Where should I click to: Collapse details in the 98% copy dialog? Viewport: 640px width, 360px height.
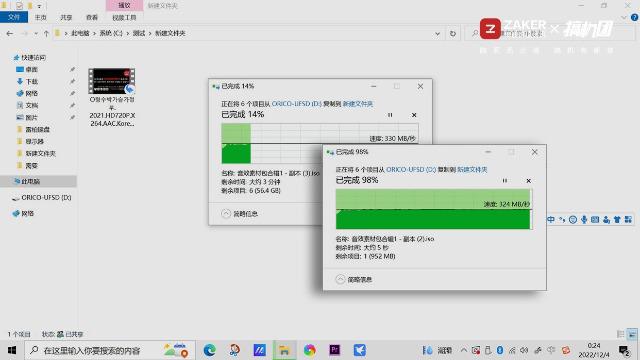354,280
